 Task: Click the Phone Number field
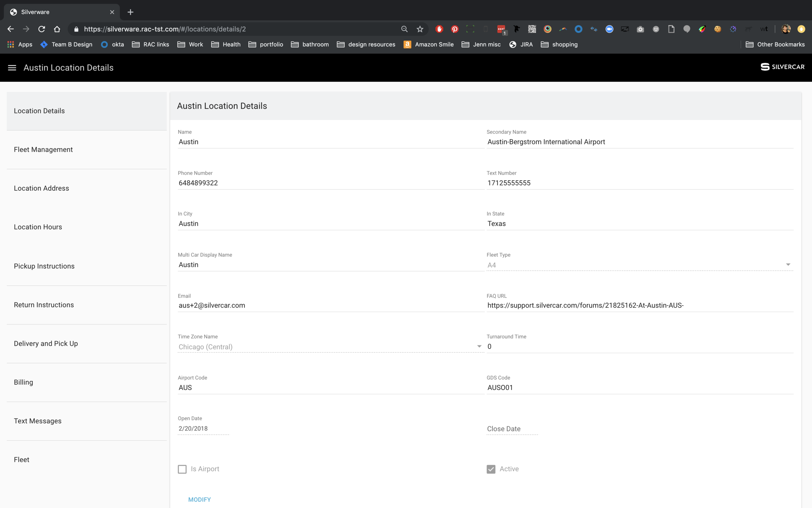click(331, 183)
